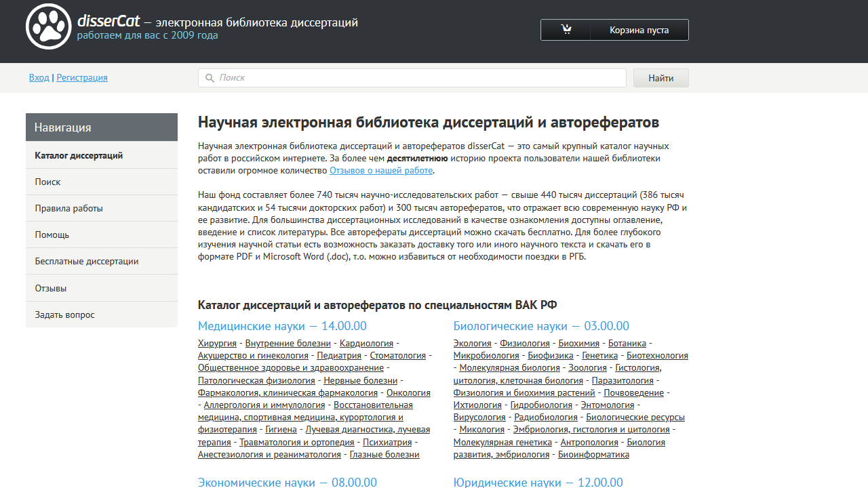Browse the Экология category
The image size is (868, 488).
[x=472, y=343]
